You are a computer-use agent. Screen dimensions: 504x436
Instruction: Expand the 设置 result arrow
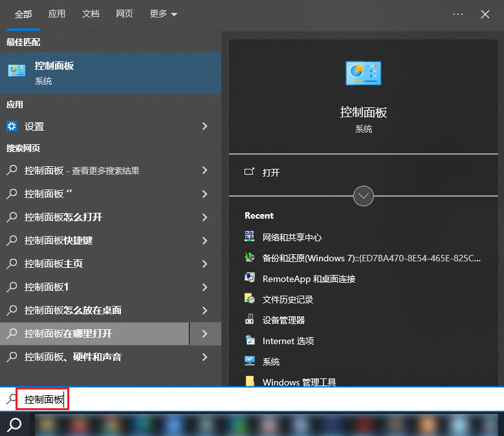[204, 126]
